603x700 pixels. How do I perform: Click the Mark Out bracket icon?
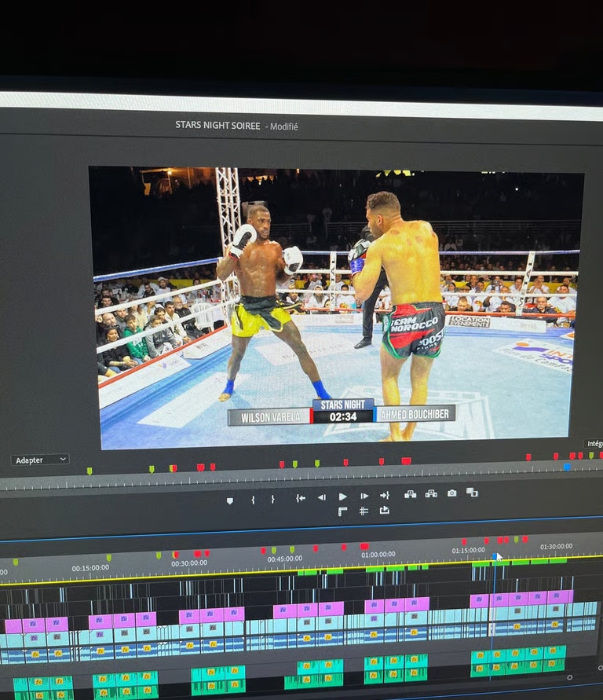pyautogui.click(x=272, y=499)
